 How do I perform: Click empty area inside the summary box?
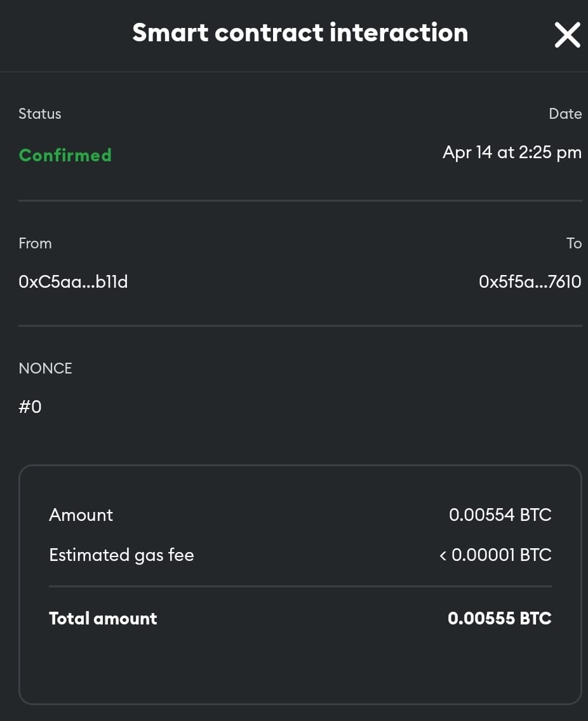click(x=300, y=667)
